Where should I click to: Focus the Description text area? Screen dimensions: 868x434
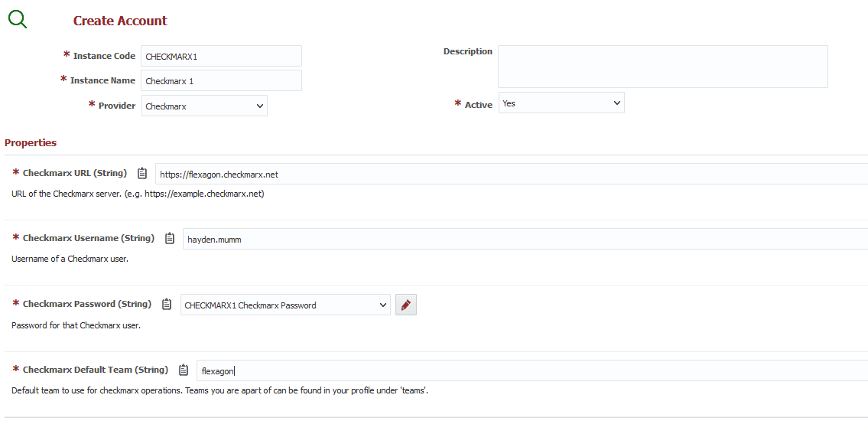click(x=662, y=67)
